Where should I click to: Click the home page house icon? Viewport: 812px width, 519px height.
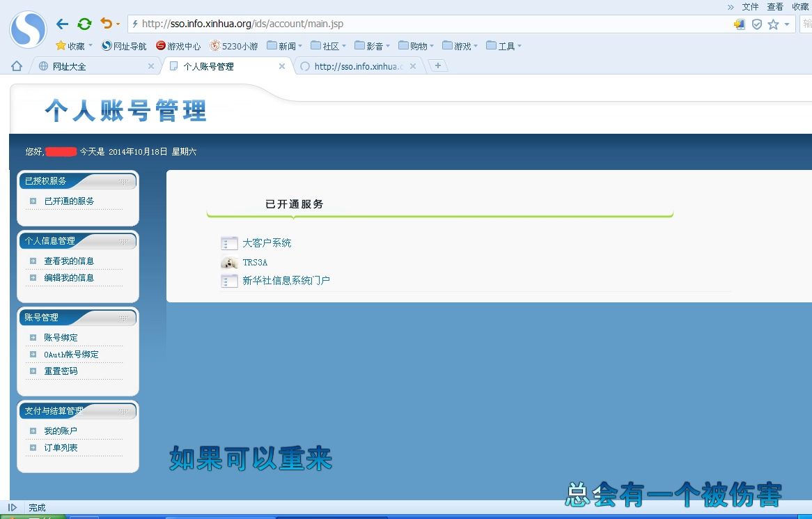tap(17, 65)
